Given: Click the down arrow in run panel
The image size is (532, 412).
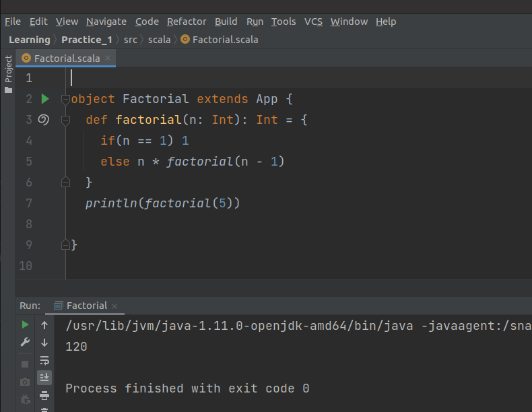Looking at the screenshot, I should point(44,343).
